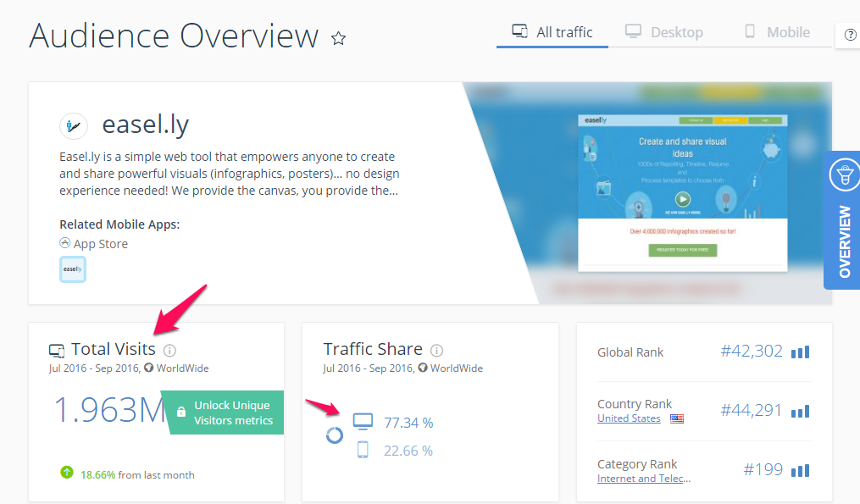Open the Overview side panel tab
The height and width of the screenshot is (504, 860).
(842, 220)
